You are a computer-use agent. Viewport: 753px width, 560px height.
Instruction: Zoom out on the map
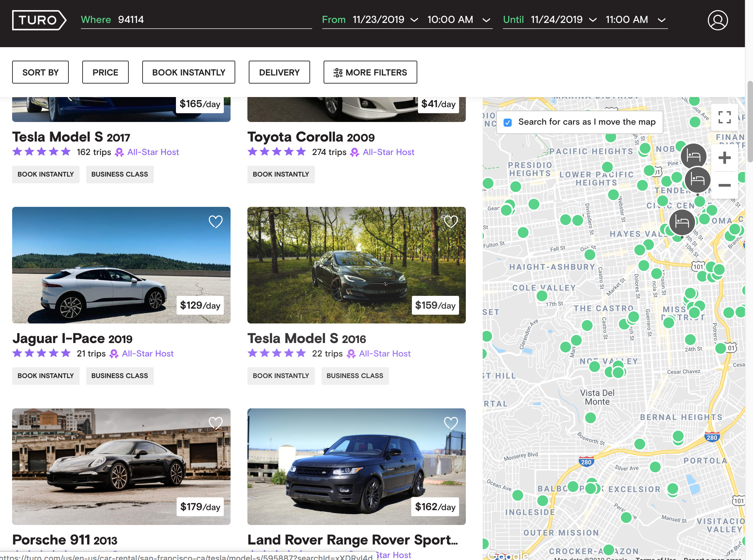(724, 185)
